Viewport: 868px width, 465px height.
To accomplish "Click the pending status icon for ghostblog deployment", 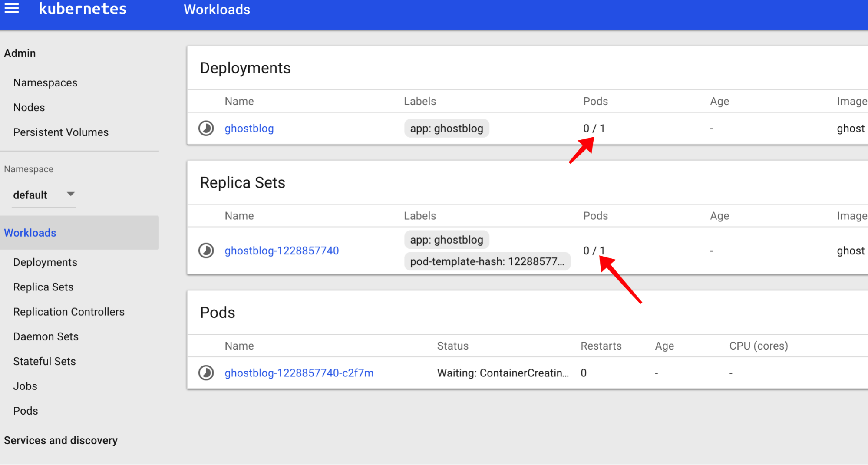I will (206, 129).
